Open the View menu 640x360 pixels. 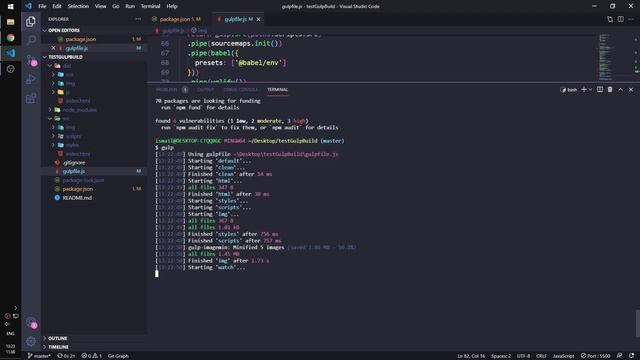[100, 6]
